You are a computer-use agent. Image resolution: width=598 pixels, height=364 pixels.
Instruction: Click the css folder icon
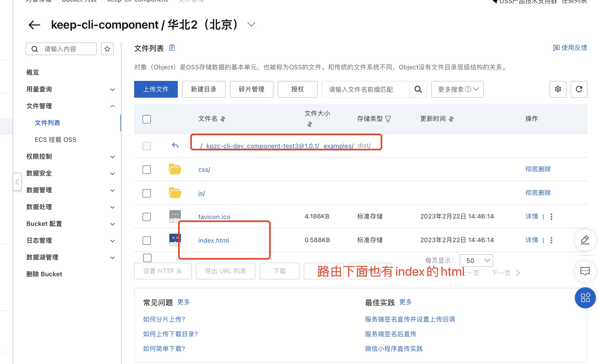tap(175, 169)
